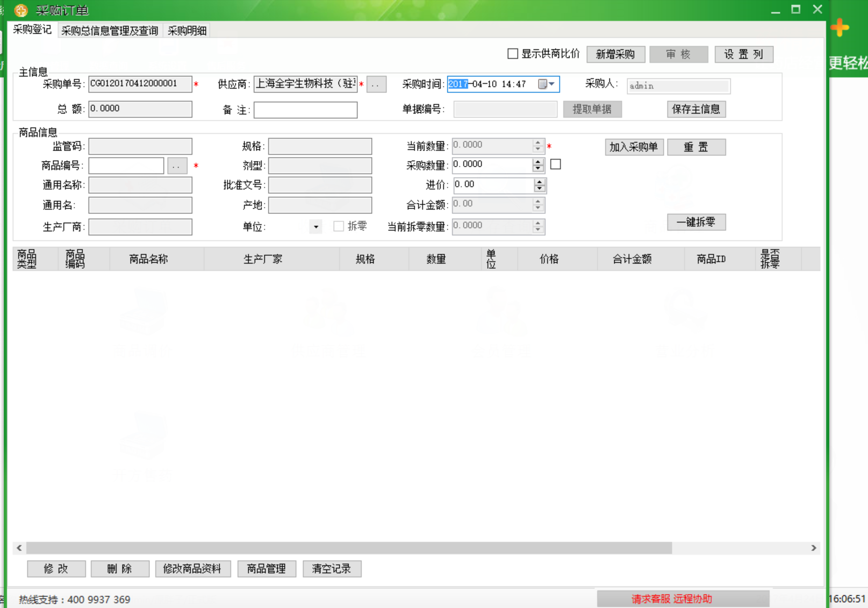Click horizontal scrollbar right arrow
This screenshot has height=608, width=868.
pos(814,548)
